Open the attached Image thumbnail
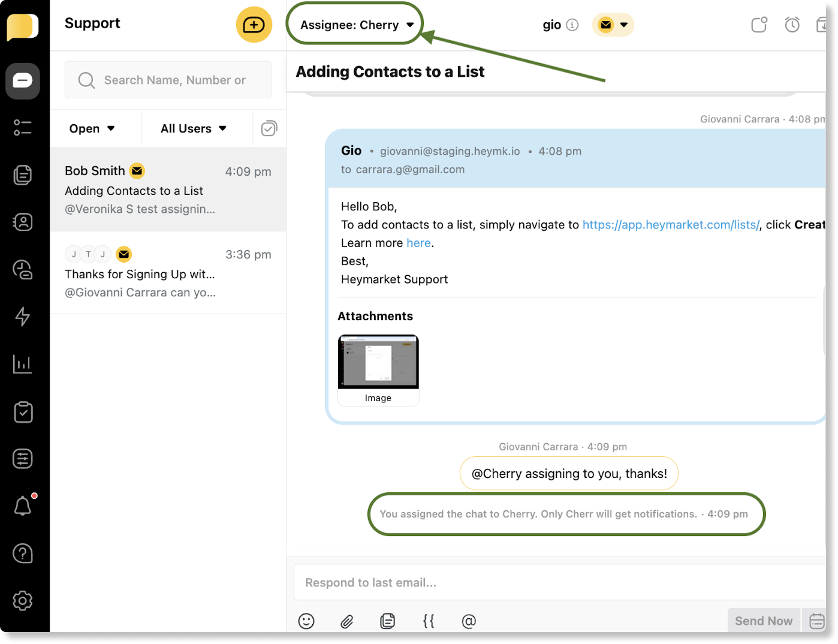Screen dimensions: 838x644 pos(378,363)
